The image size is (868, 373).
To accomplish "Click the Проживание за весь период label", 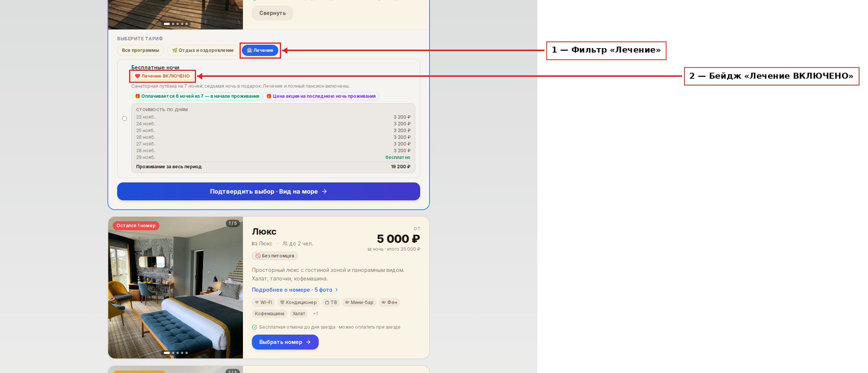I will pos(169,167).
